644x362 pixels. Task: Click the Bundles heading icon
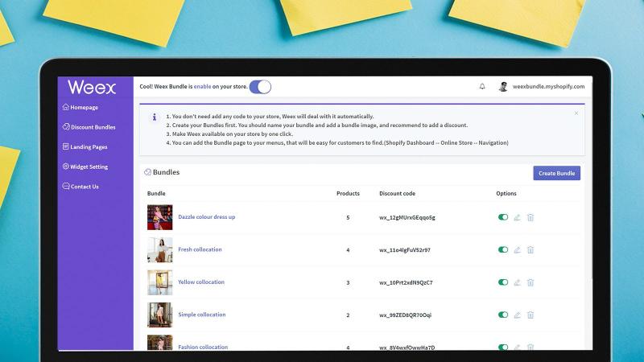click(147, 172)
